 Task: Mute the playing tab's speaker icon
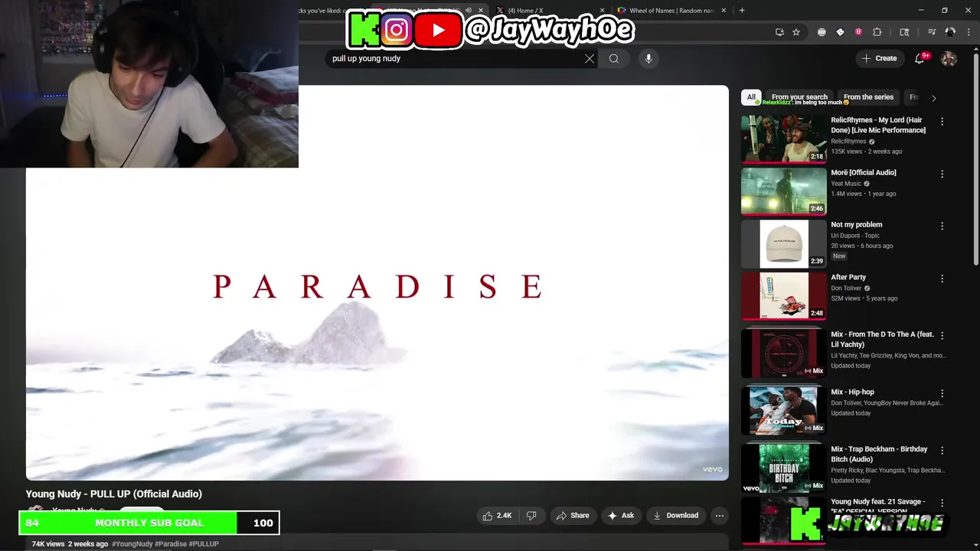469,11
